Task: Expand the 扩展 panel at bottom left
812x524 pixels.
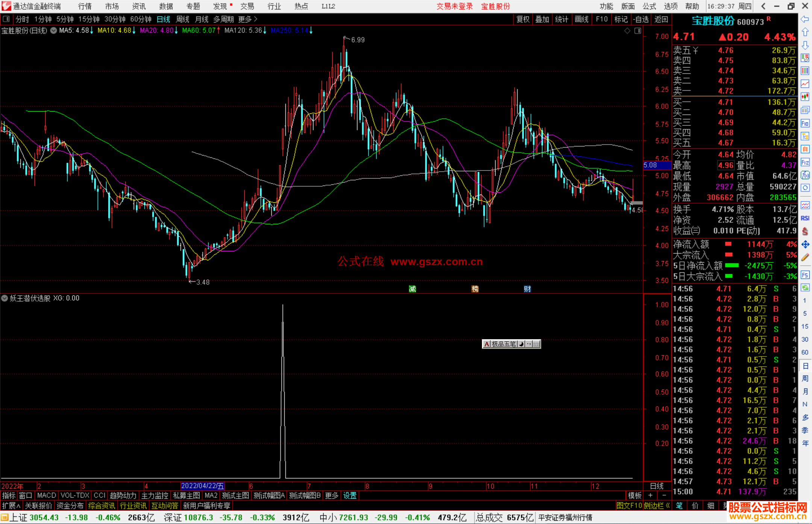Action: coord(11,506)
